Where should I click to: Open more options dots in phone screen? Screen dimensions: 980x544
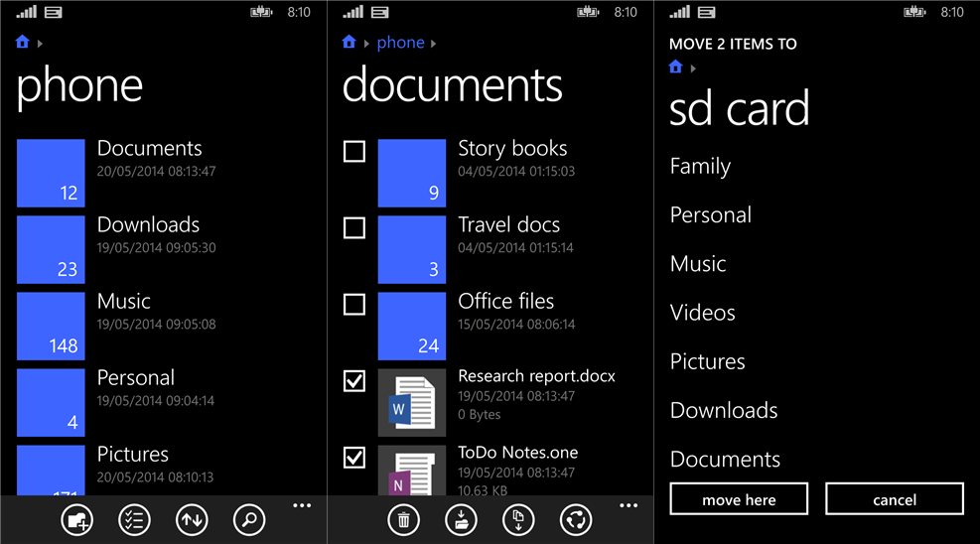click(x=302, y=505)
